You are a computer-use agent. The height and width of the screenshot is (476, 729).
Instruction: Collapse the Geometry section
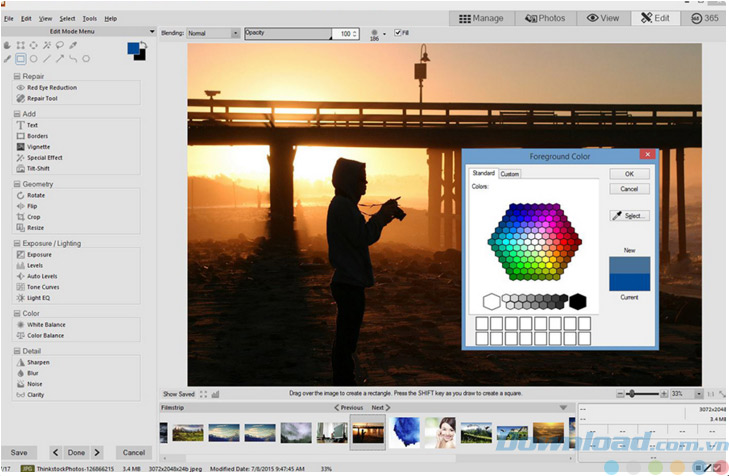click(x=17, y=184)
